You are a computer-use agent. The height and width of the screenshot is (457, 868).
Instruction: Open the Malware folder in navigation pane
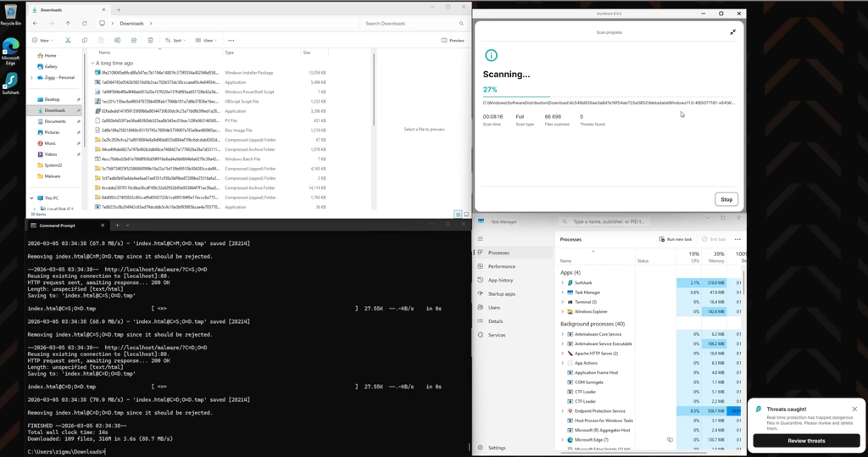52,176
